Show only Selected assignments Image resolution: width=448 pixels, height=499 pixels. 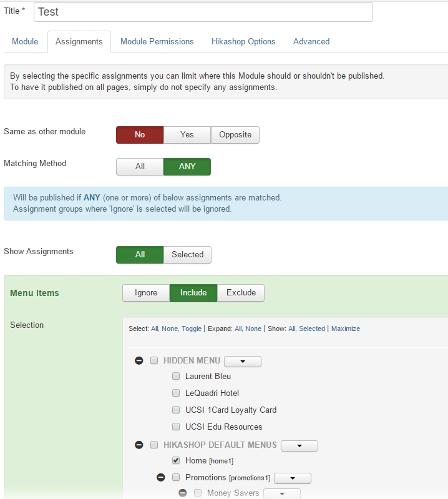(187, 255)
